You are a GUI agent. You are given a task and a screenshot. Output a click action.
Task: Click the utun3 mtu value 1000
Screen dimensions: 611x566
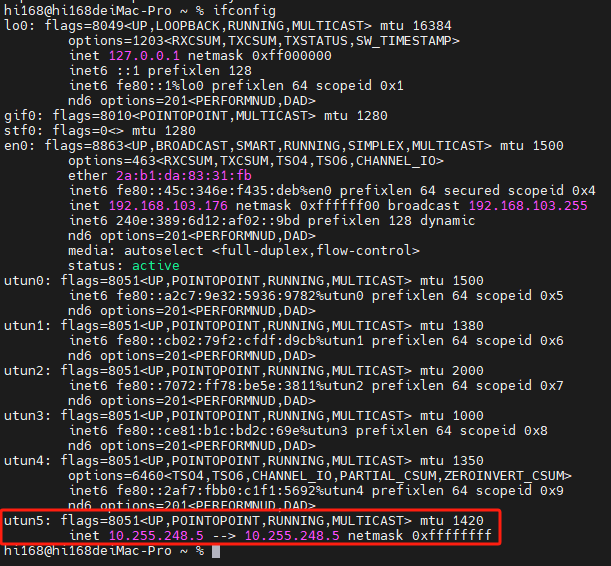pos(468,416)
